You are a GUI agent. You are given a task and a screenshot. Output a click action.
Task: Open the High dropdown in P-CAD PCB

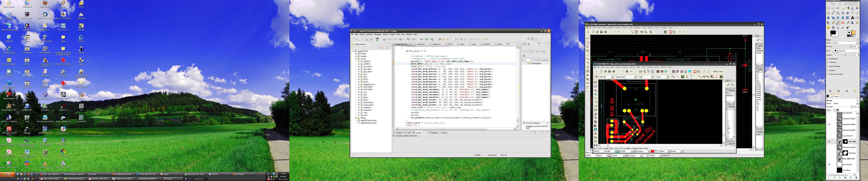[646, 77]
